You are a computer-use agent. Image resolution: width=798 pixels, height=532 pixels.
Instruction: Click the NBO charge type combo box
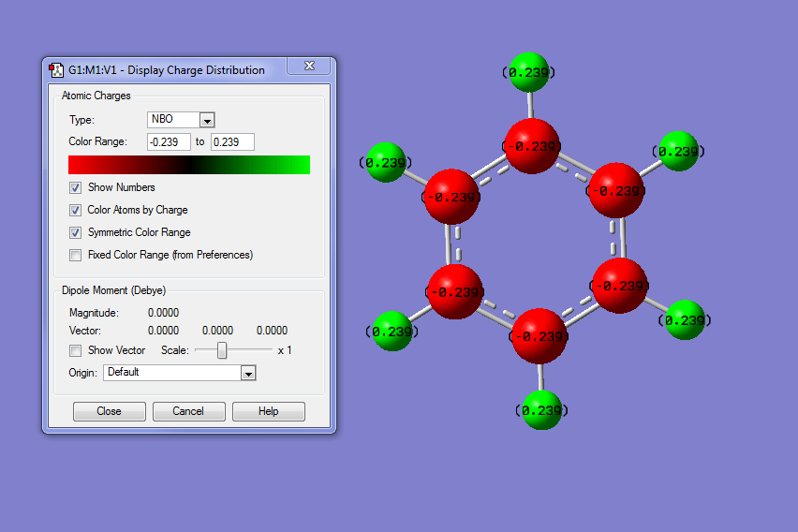coord(181,120)
